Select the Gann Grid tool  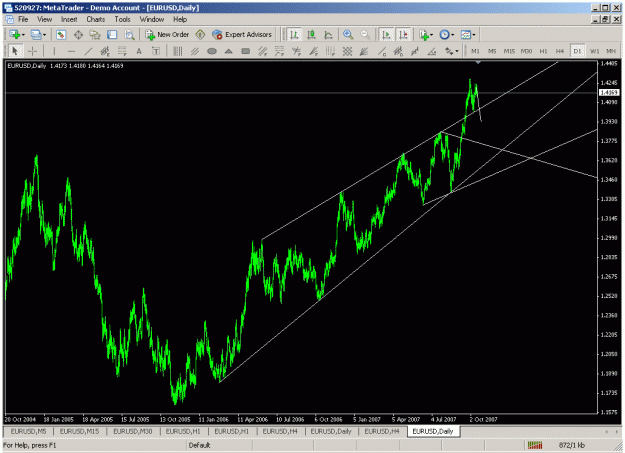(x=347, y=51)
